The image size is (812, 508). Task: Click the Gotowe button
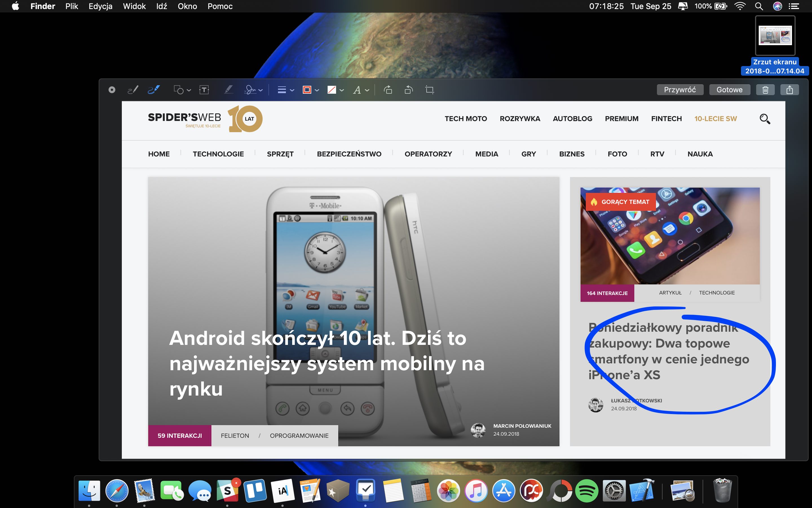[729, 90]
